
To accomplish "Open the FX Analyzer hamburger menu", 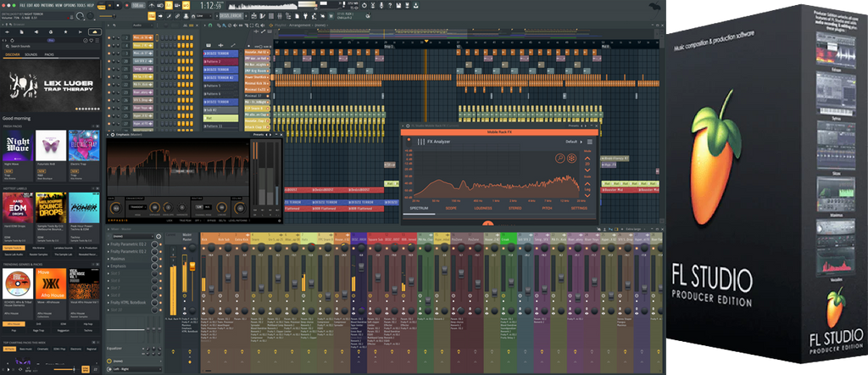I will pos(590,142).
